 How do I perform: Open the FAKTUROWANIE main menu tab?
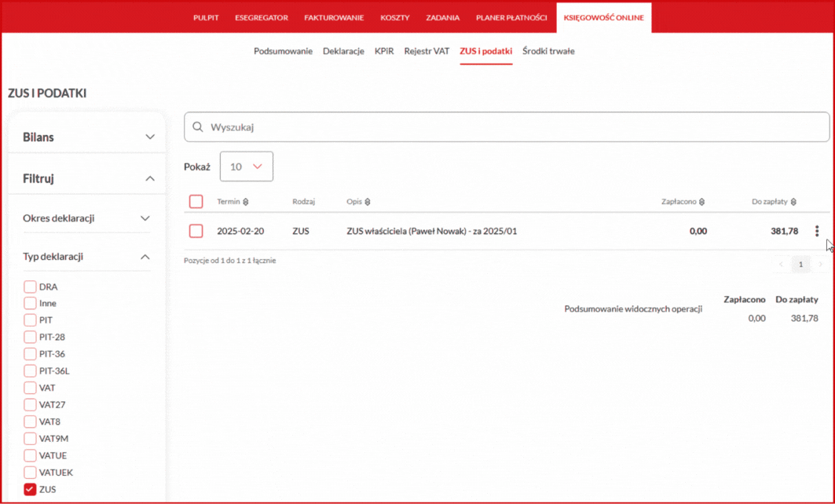pos(334,17)
